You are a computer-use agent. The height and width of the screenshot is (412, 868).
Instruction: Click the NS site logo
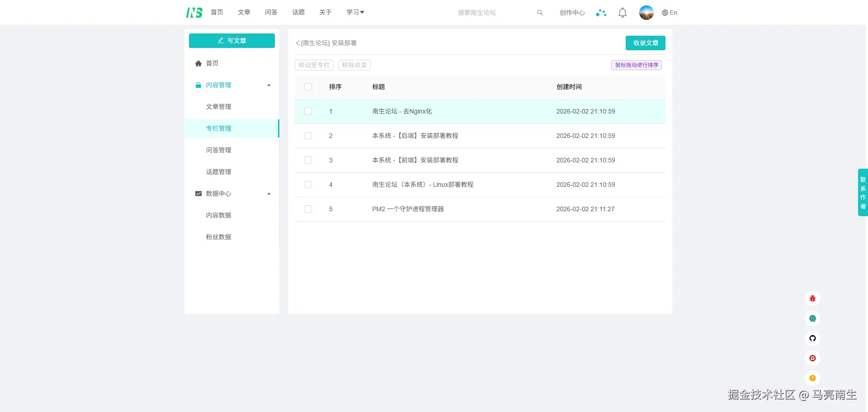click(x=194, y=12)
